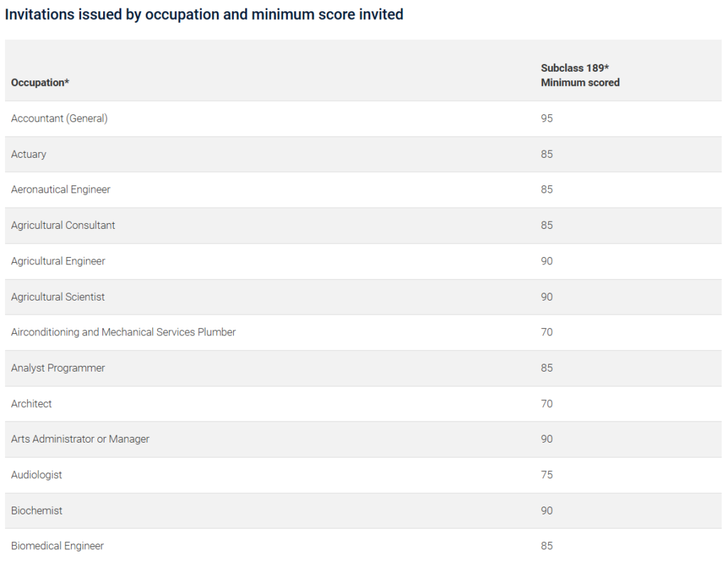Select the Occupation* column header
Screen dimensions: 728x562
point(40,82)
